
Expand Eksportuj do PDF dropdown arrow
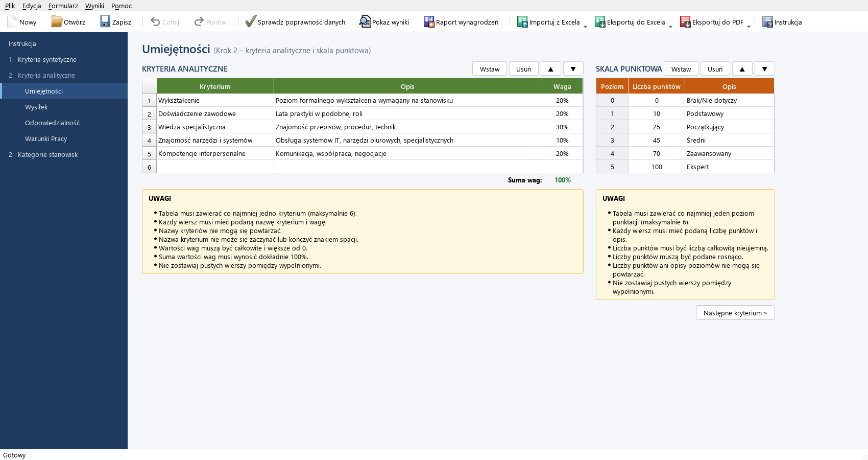coord(749,26)
